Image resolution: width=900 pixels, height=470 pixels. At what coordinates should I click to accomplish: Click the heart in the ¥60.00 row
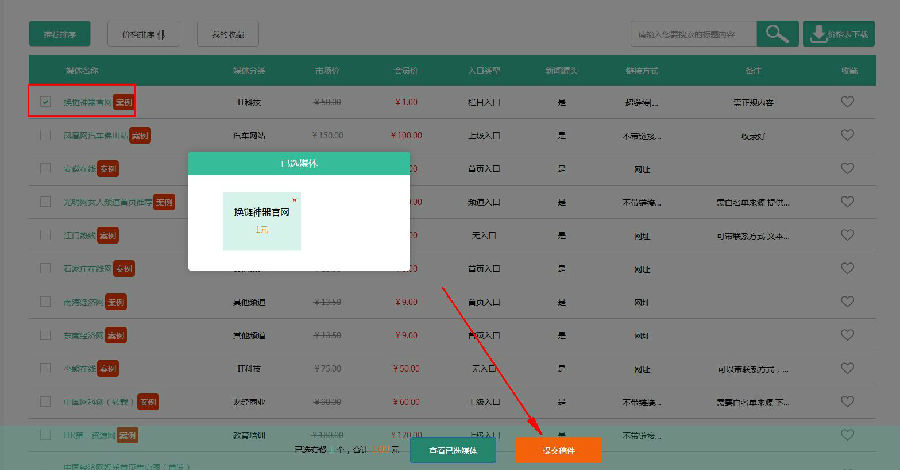[847, 401]
